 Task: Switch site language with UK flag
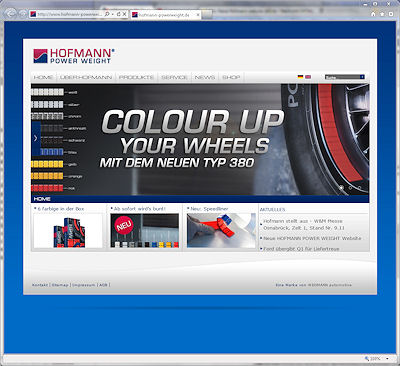[x=308, y=77]
